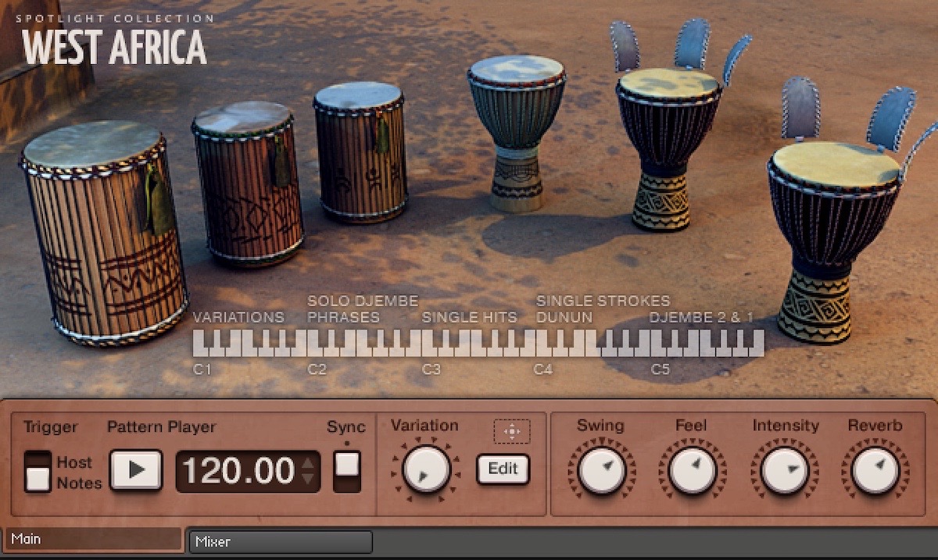Select the smallest dunun drum

360,152
